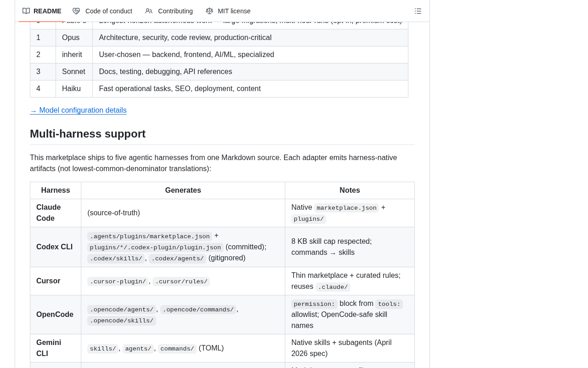Click 'User-chosen — backend, frontend, AI/ML, specialized' cell

click(250, 55)
